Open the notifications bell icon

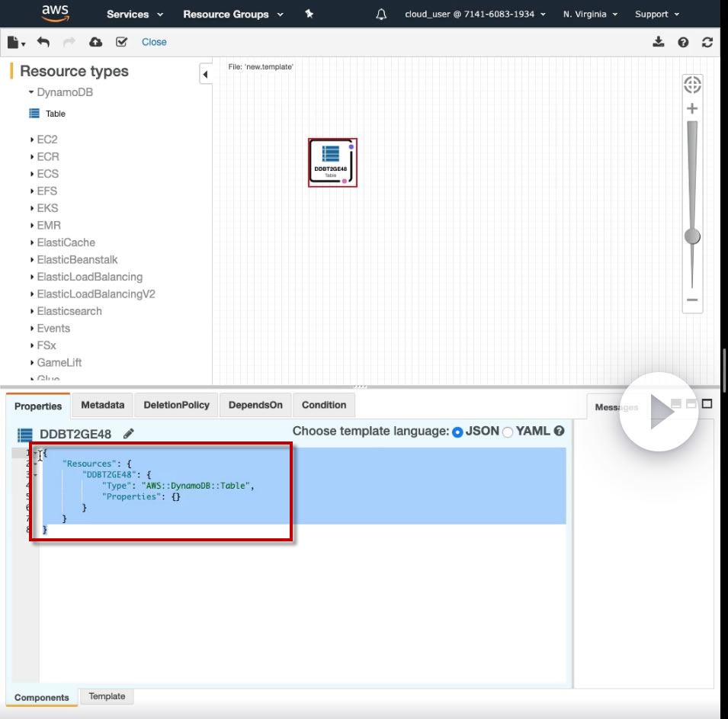(x=381, y=14)
